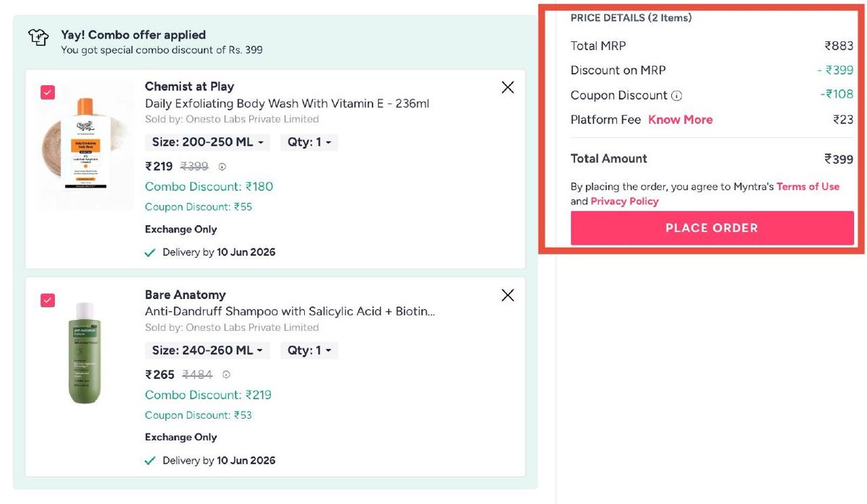Click the Bare Anatomy brand name
Screen dimensions: 867x504
185,295
